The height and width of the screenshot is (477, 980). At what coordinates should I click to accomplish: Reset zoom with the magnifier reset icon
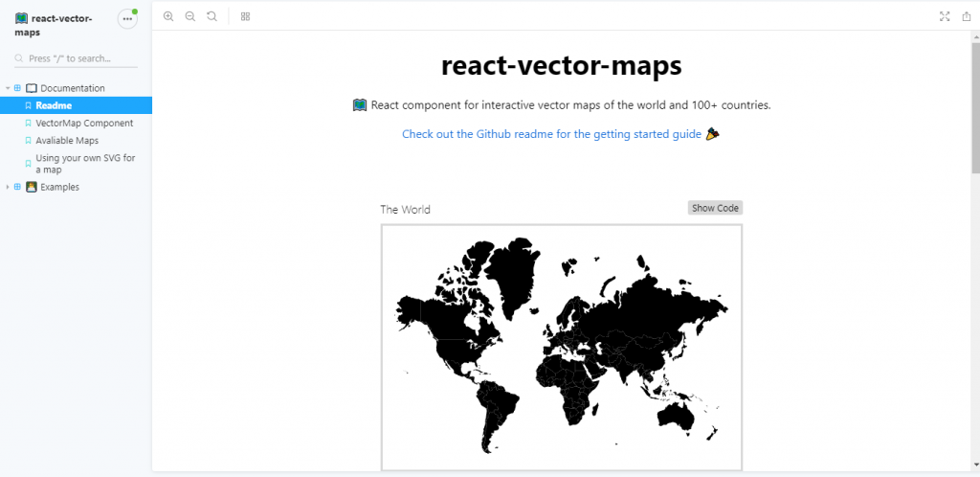(212, 16)
